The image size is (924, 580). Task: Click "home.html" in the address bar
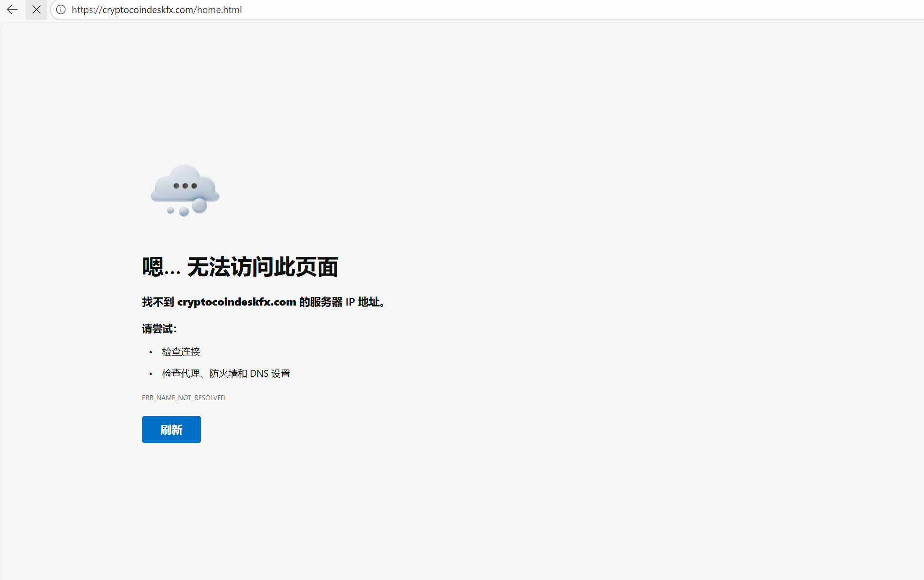(x=220, y=9)
